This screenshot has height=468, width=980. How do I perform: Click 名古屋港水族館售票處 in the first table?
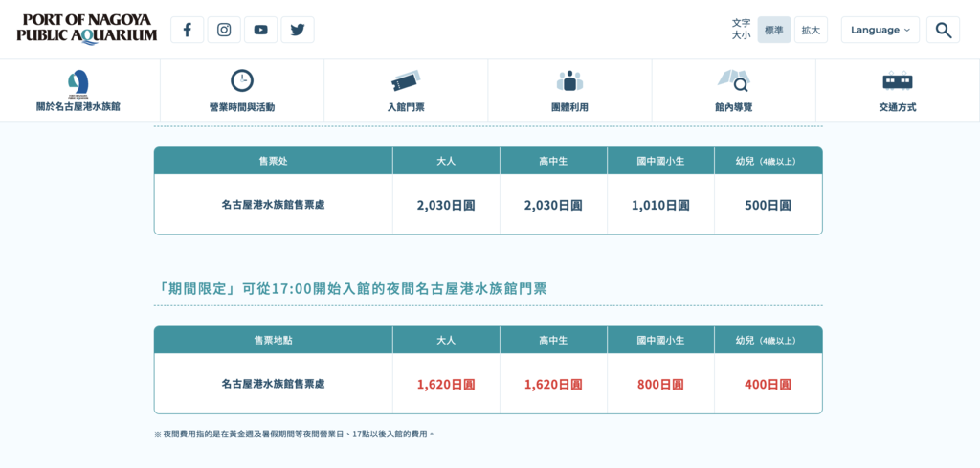(x=273, y=204)
